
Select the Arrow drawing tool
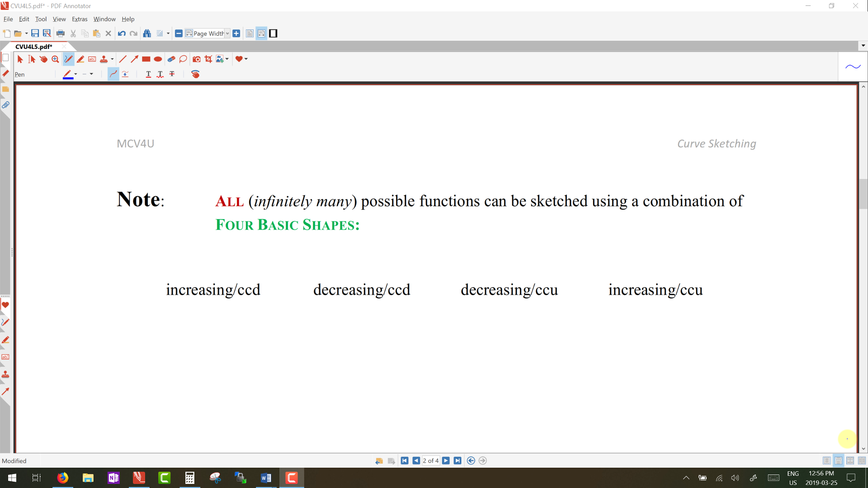(134, 59)
